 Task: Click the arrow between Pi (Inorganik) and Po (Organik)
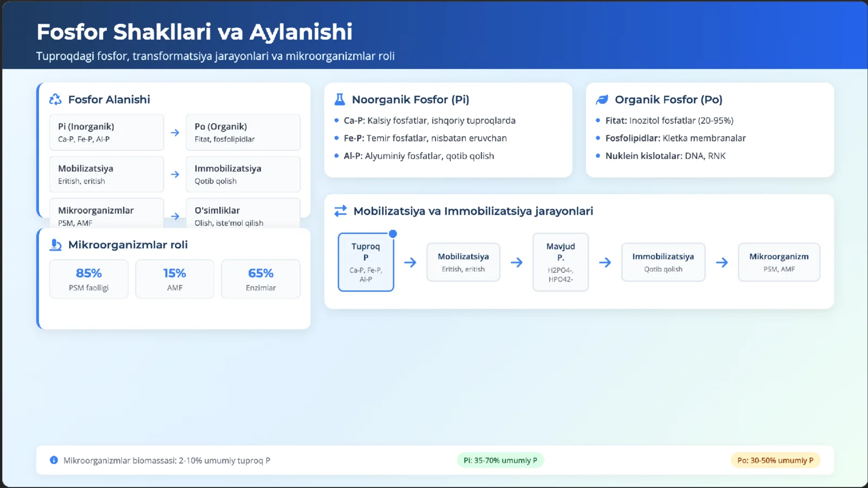(175, 132)
